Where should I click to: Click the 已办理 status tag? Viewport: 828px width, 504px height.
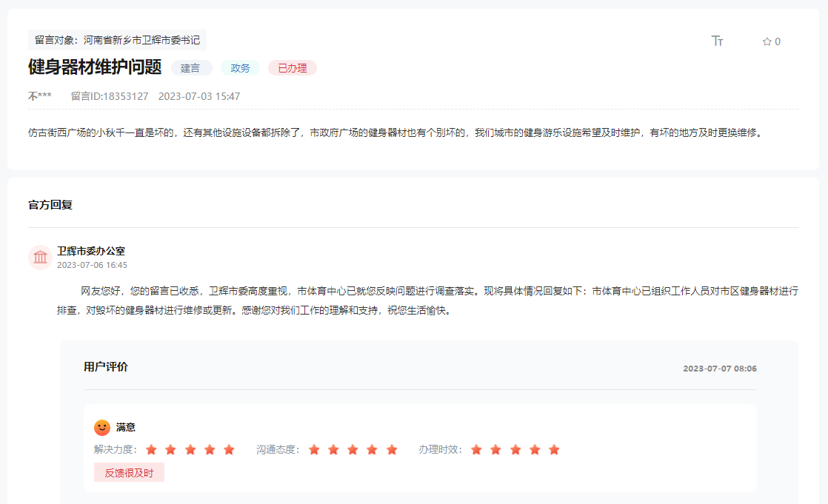[x=293, y=68]
